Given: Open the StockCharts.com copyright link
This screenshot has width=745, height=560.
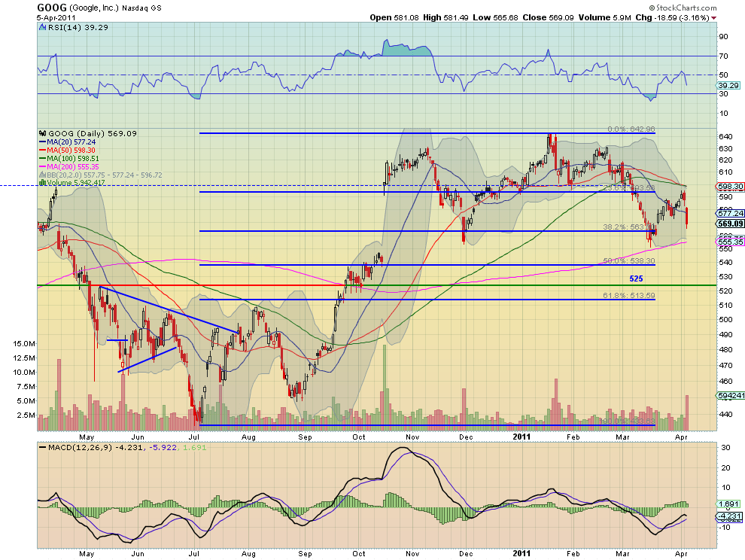Looking at the screenshot, I should click(683, 8).
